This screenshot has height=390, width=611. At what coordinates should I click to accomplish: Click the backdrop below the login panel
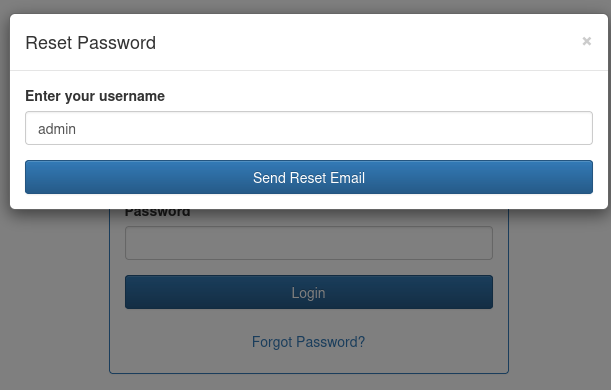(309, 382)
